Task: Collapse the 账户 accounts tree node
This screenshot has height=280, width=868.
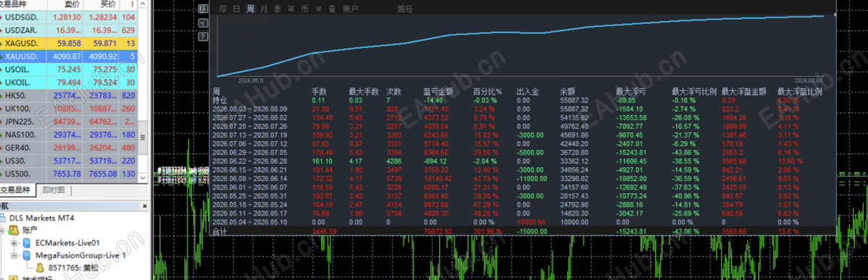Action: click(x=1, y=230)
